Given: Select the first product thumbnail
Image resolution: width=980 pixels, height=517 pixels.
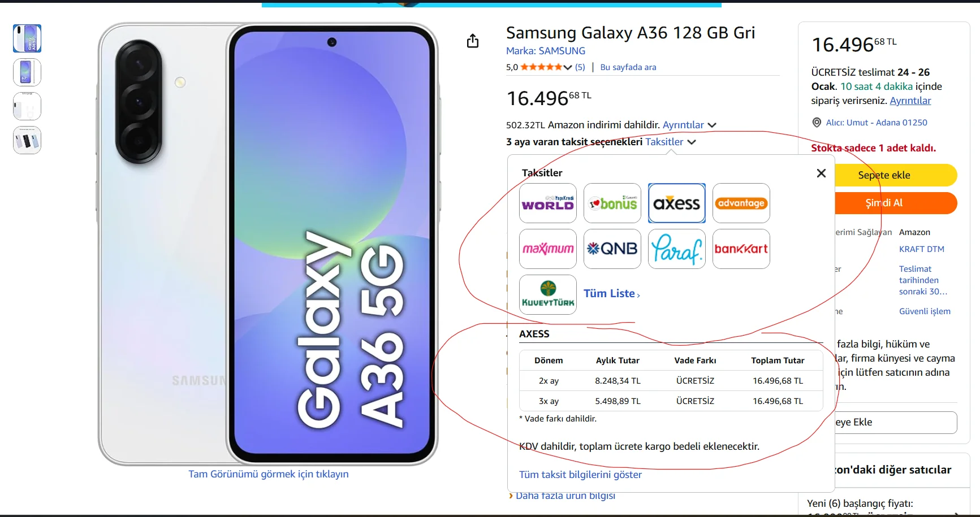Looking at the screenshot, I should (x=27, y=38).
